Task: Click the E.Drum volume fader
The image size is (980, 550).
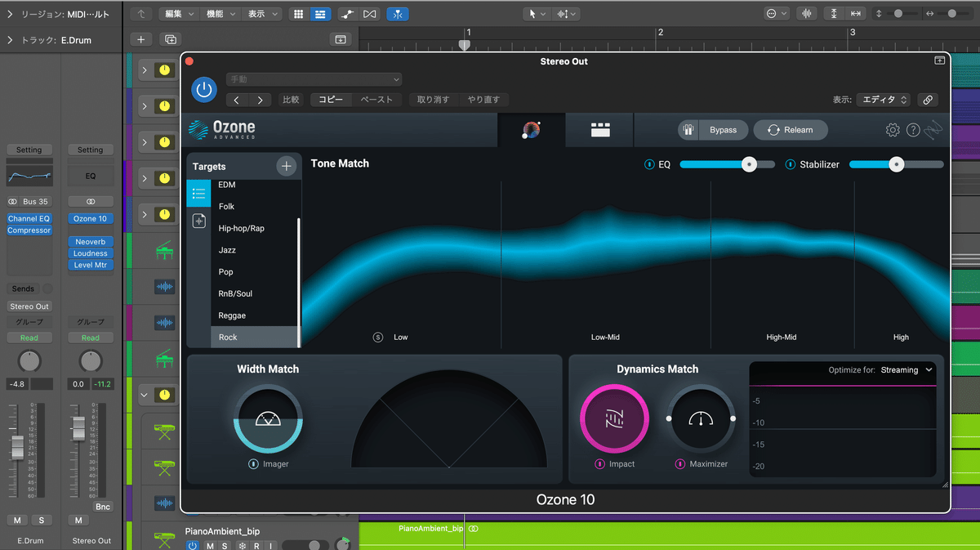Action: coord(17,447)
